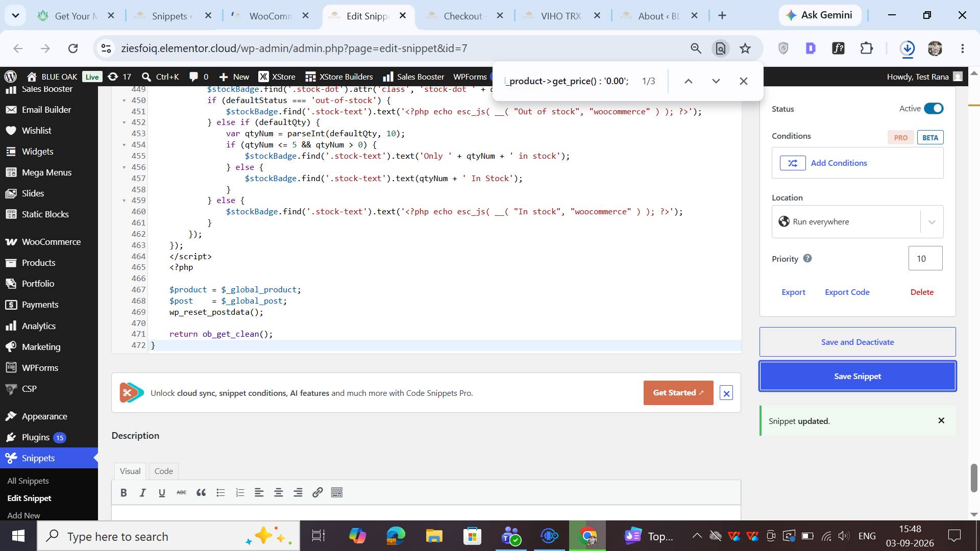980x551 pixels.
Task: Click the Priority number field
Action: tap(925, 259)
